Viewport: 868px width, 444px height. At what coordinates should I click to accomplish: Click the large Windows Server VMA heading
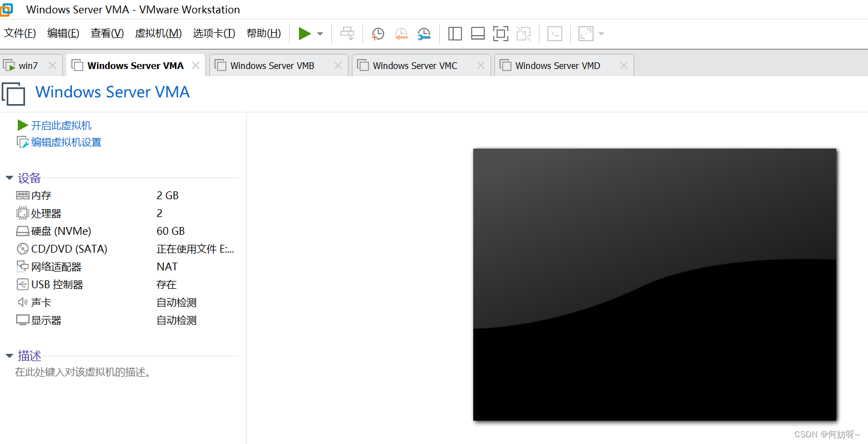[112, 92]
